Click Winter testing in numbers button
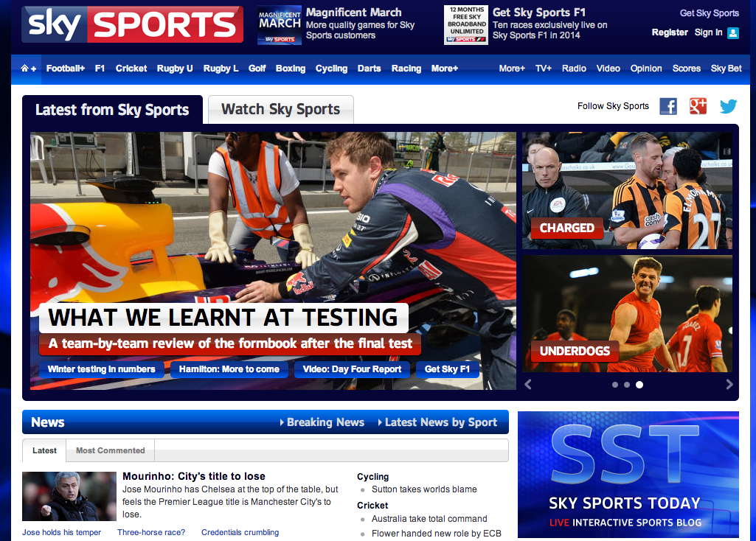The image size is (756, 541). [x=102, y=369]
